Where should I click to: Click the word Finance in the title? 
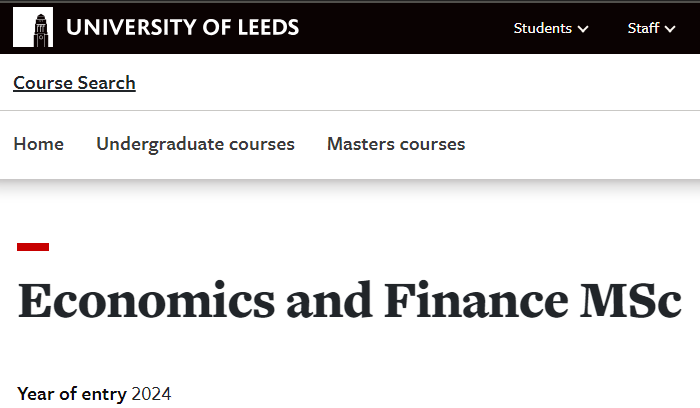click(476, 300)
